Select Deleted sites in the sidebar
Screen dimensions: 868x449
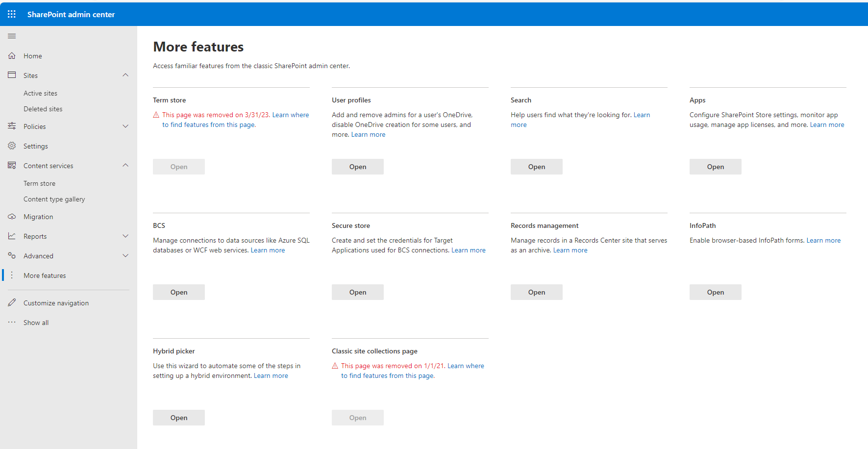[x=43, y=108]
